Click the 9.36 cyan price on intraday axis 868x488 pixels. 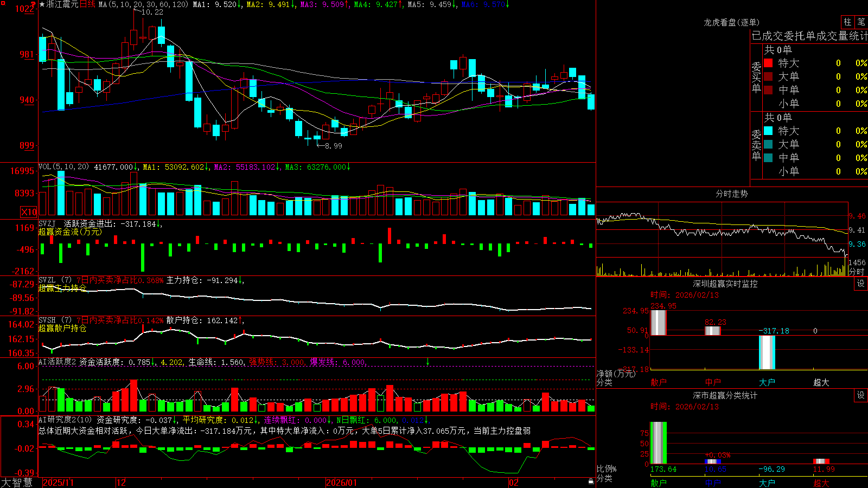click(857, 244)
